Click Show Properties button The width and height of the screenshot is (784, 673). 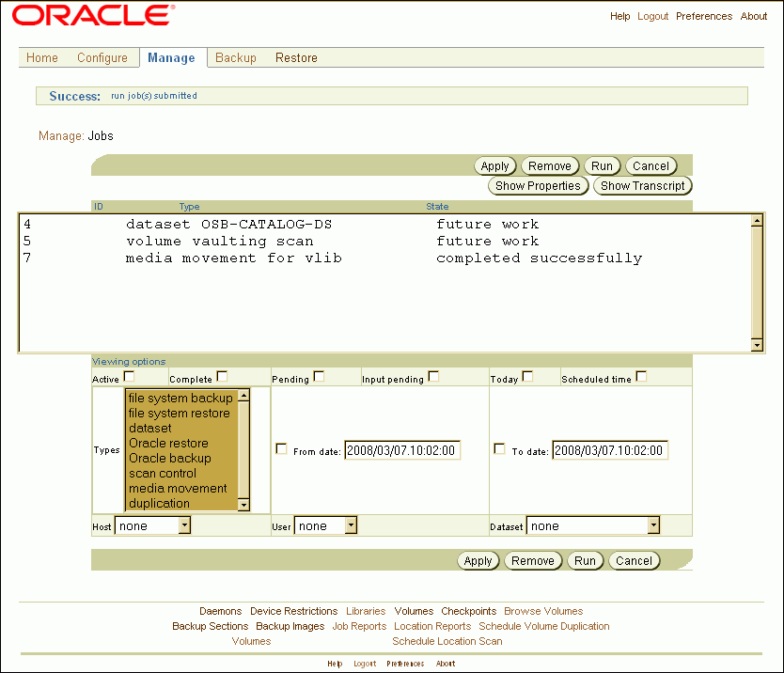click(x=538, y=186)
